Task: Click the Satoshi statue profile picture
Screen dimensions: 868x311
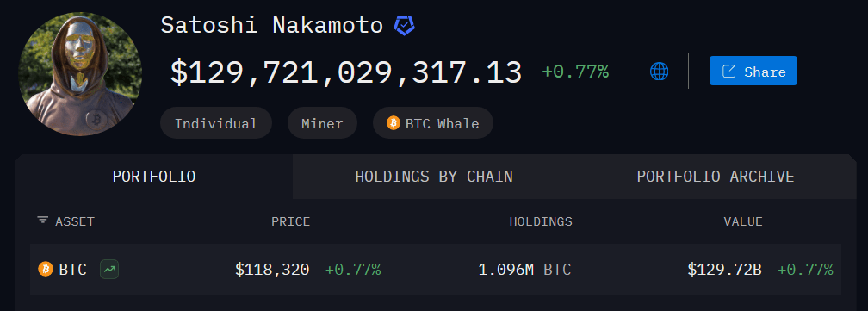Action: tap(80, 73)
